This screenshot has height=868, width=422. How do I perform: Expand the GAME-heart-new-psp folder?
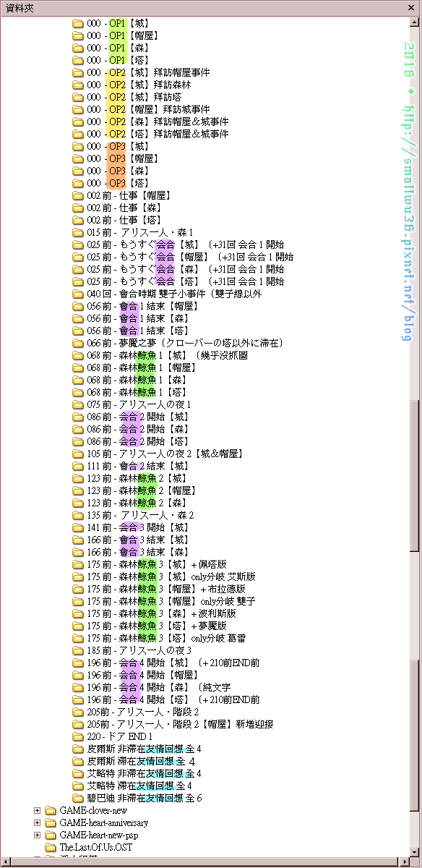coord(37,835)
